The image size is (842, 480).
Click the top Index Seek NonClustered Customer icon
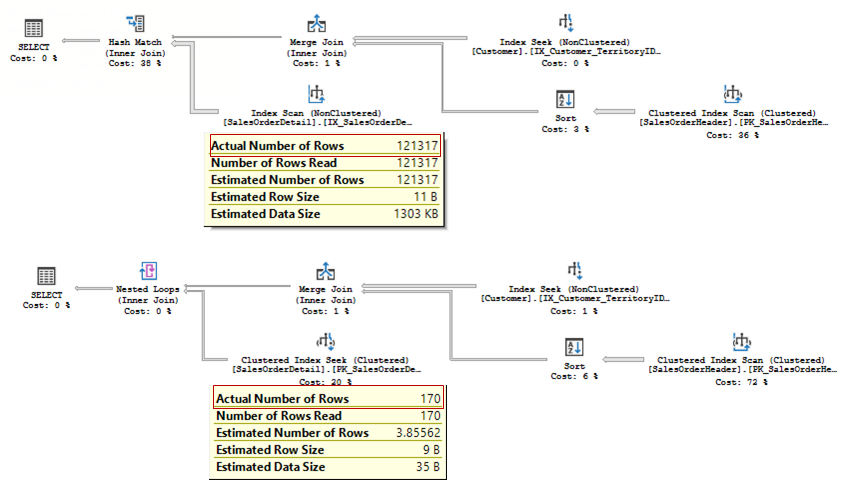[566, 23]
